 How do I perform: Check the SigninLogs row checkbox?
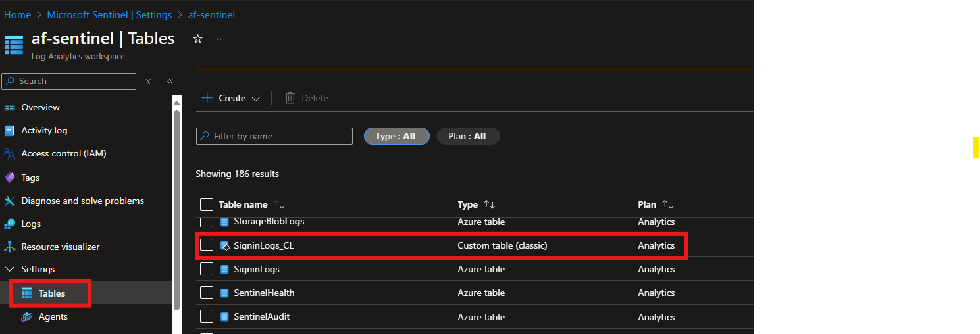[207, 269]
